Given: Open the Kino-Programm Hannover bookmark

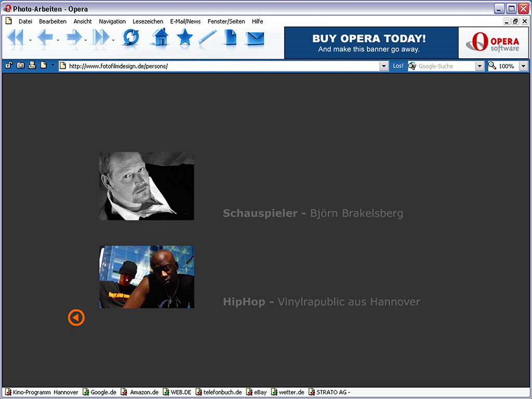Looking at the screenshot, I should pyautogui.click(x=42, y=392).
